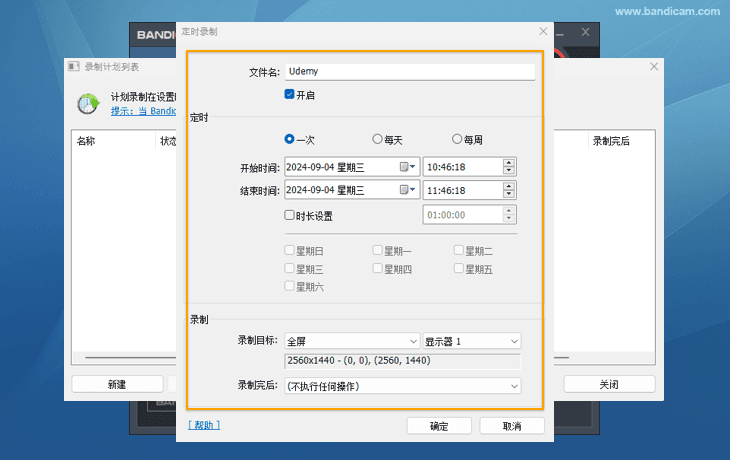Select the 每周 radio button
Image resolution: width=730 pixels, height=460 pixels.
pos(457,139)
